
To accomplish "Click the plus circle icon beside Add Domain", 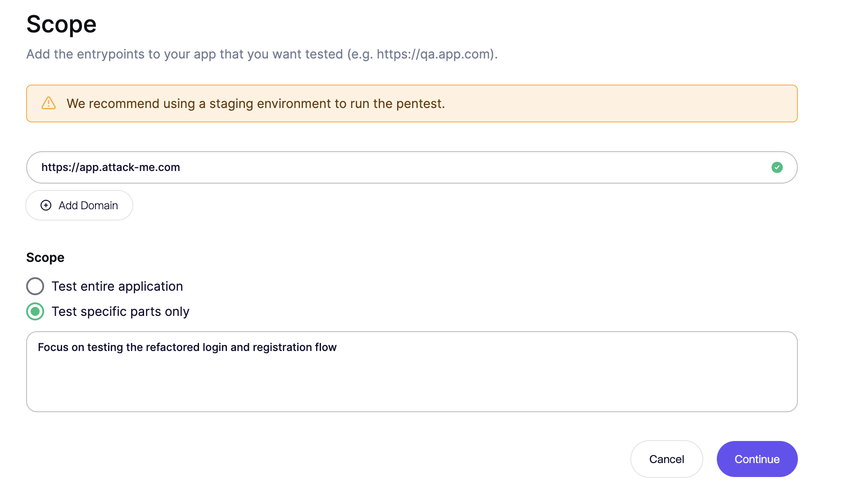I will tap(46, 205).
